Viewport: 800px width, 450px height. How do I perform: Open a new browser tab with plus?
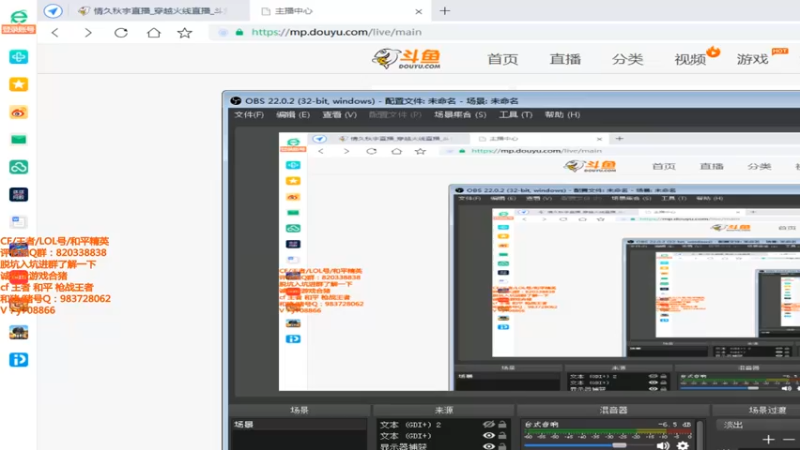445,11
